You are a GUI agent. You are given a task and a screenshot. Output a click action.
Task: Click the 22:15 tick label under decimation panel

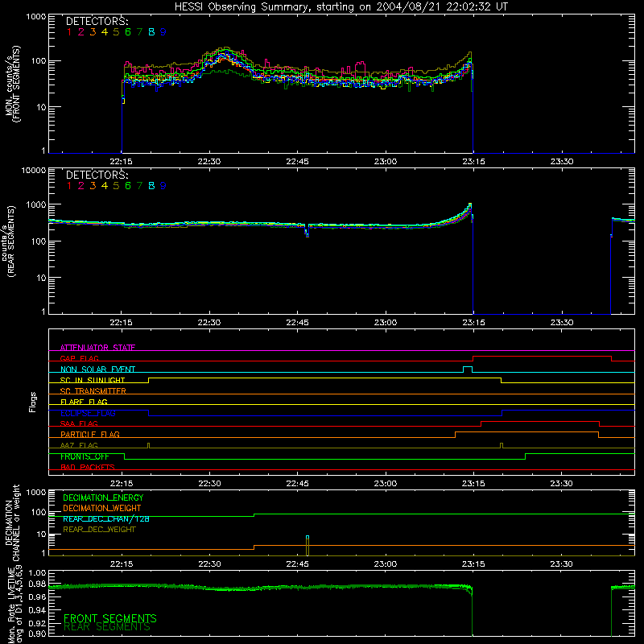(122, 564)
